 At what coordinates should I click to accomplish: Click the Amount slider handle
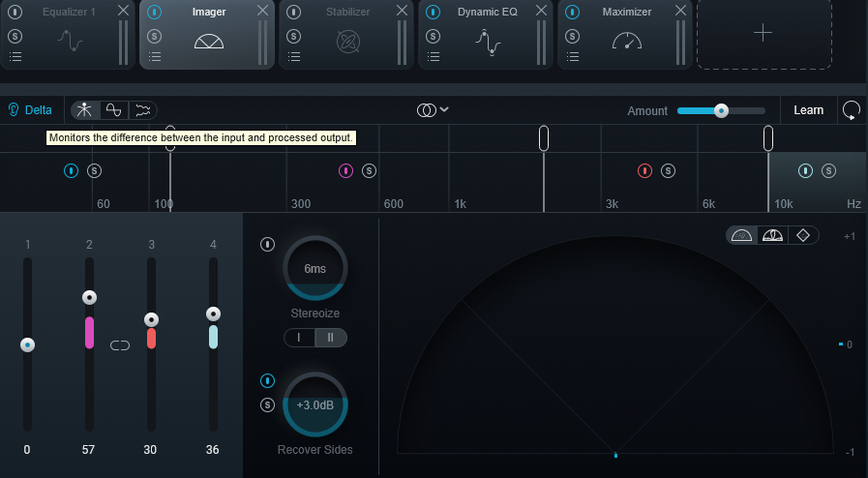(x=721, y=110)
